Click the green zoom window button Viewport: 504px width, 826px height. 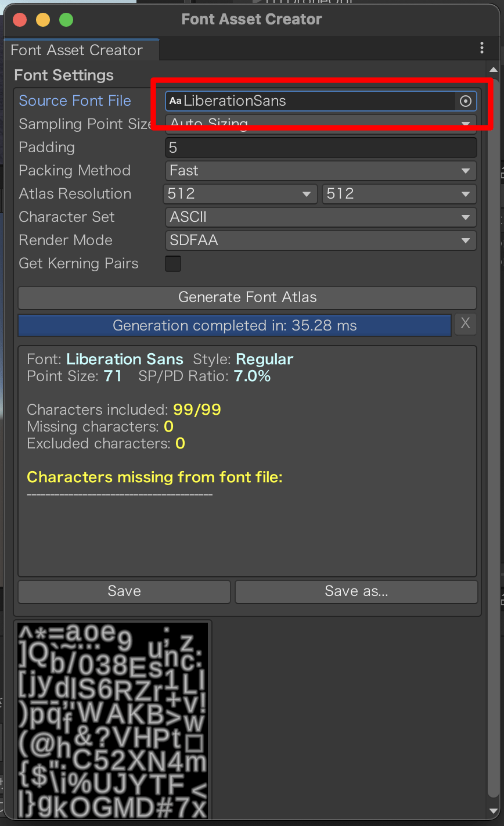[66, 20]
